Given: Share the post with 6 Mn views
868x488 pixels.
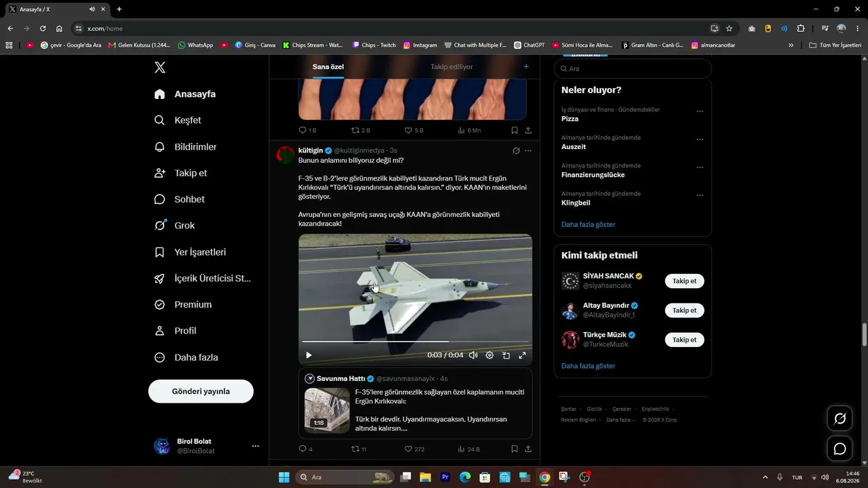Looking at the screenshot, I should click(528, 130).
